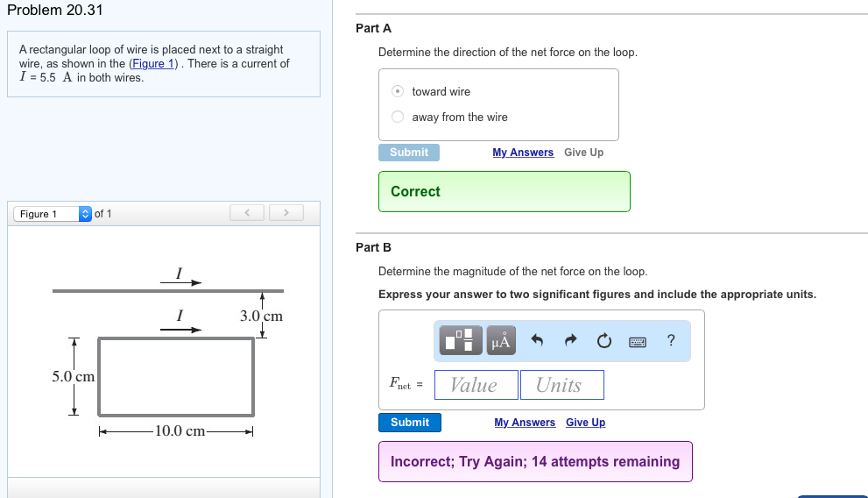
Task: Click the Part A Submit button
Action: click(x=409, y=153)
